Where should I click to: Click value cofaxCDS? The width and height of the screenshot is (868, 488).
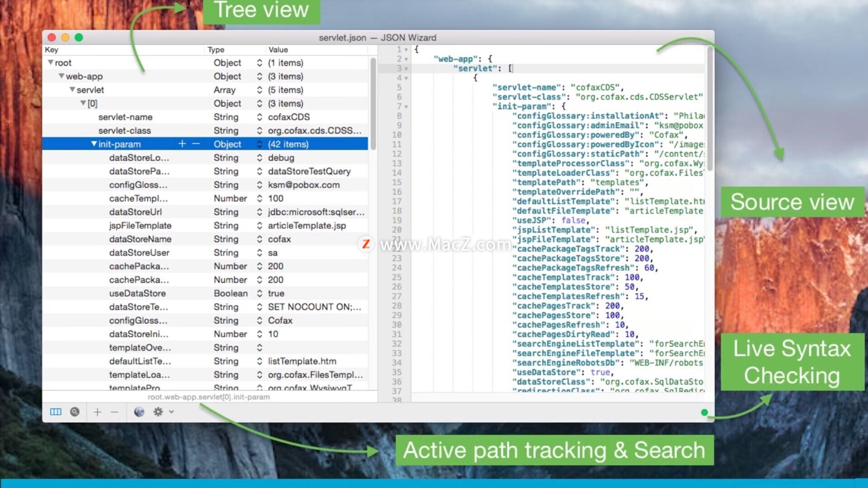[289, 117]
